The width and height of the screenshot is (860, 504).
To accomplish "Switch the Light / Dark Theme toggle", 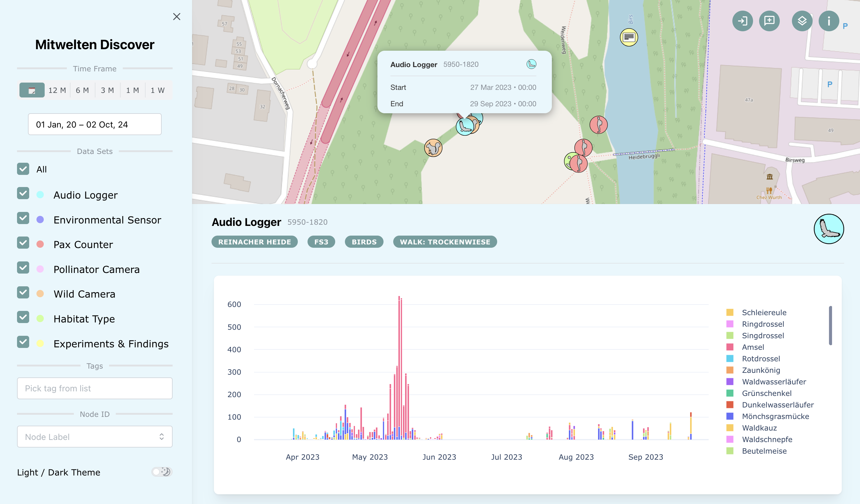I will [162, 472].
